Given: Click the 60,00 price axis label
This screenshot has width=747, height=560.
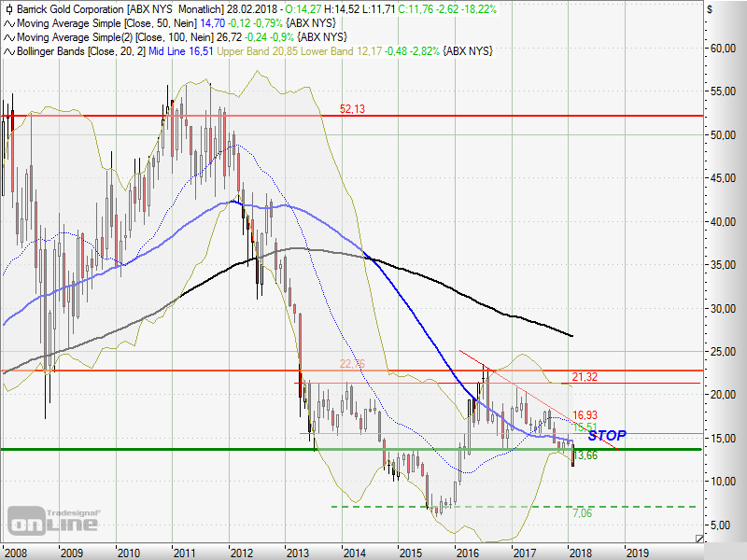Looking at the screenshot, I should click(x=723, y=49).
